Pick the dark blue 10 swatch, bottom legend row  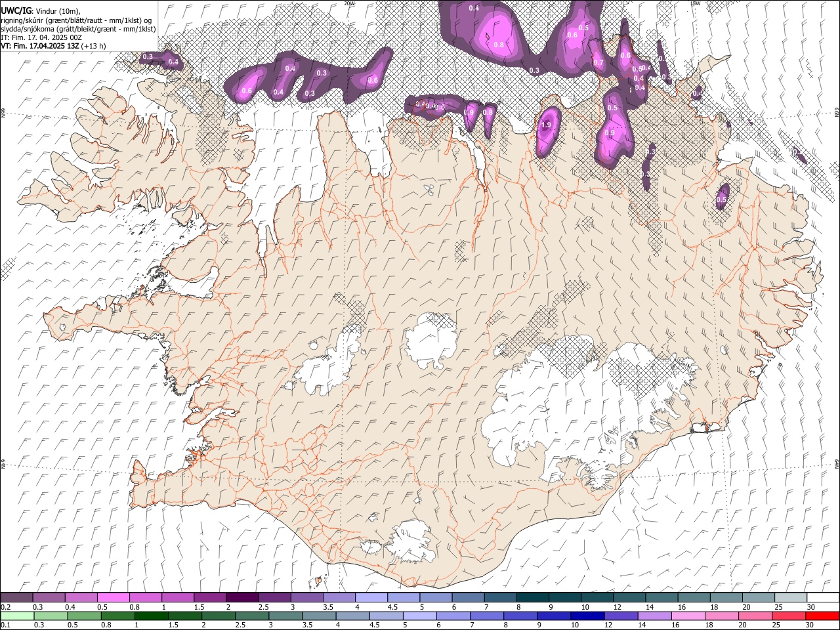(587, 616)
